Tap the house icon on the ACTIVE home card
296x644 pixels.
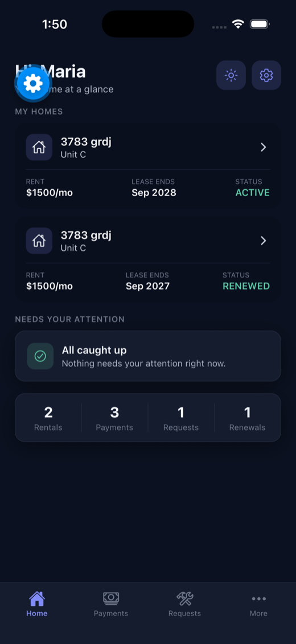point(39,147)
